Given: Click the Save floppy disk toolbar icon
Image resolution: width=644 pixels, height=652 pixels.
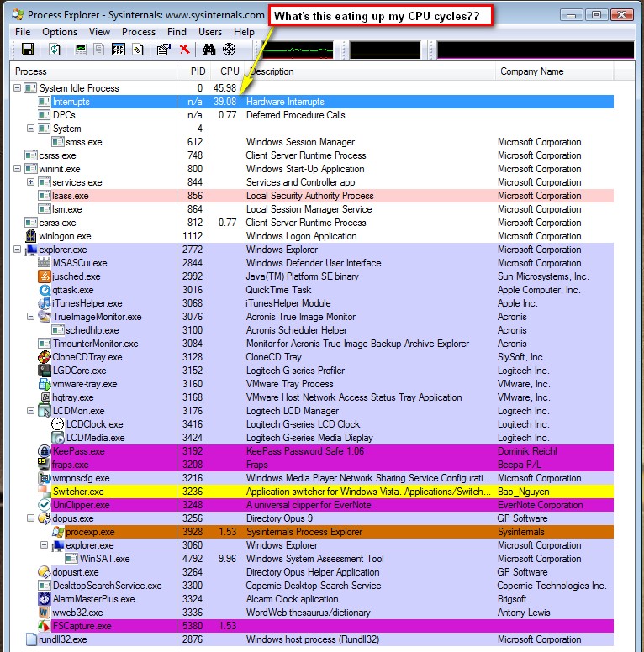Looking at the screenshot, I should point(28,50).
